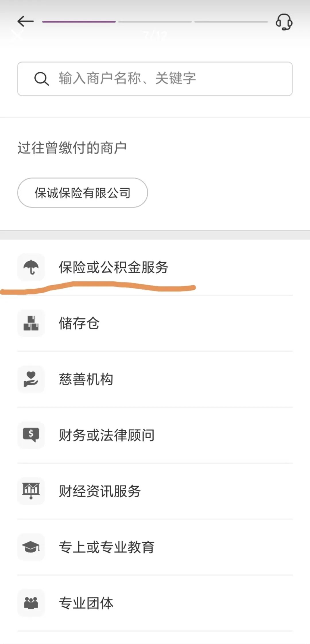Screen dimensions: 310x644
Task: Select 专上或专业教育 category
Action: pyautogui.click(x=107, y=547)
